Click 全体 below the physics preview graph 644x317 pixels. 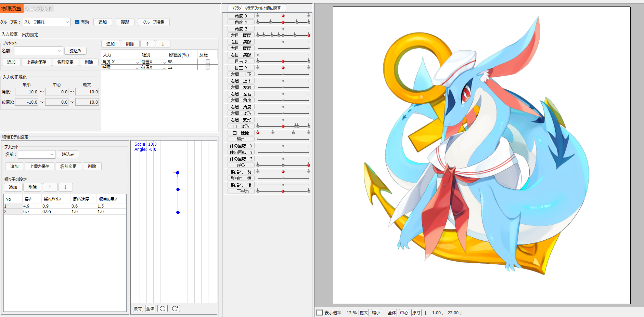point(150,308)
